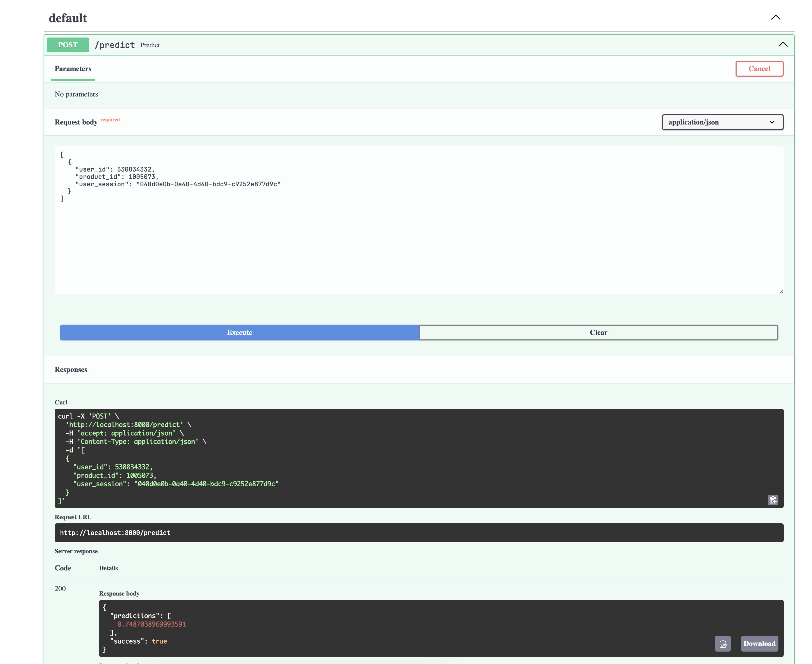Execute the predict request
Screen dimensions: 812x664
pos(240,332)
